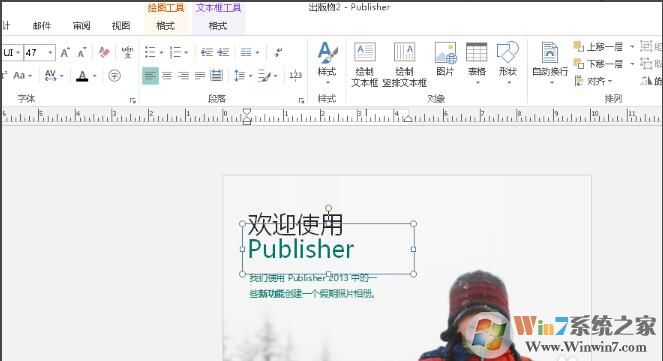Toggle distribute text alignment
This screenshot has width=663, height=361.
click(216, 76)
